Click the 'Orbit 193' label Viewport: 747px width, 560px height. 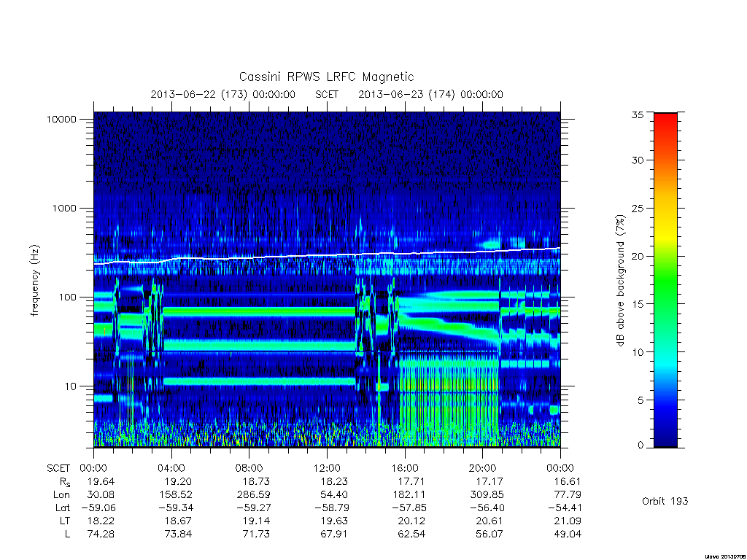(665, 501)
